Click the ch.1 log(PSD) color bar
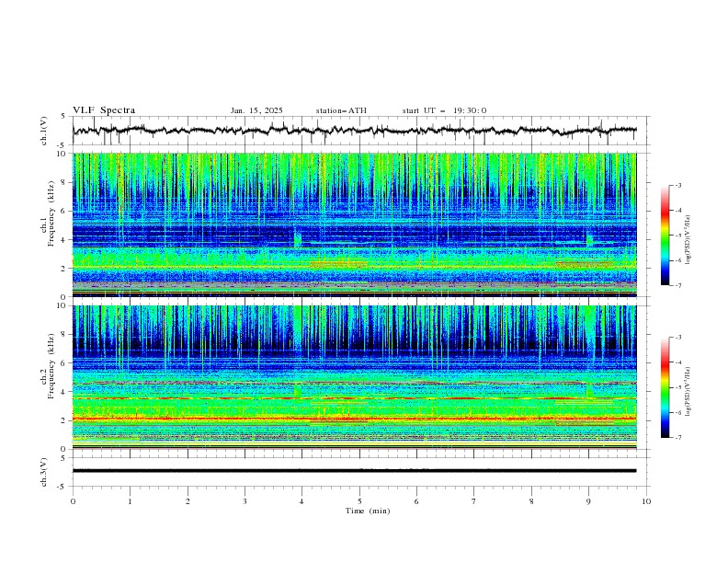The image size is (728, 563). click(665, 235)
